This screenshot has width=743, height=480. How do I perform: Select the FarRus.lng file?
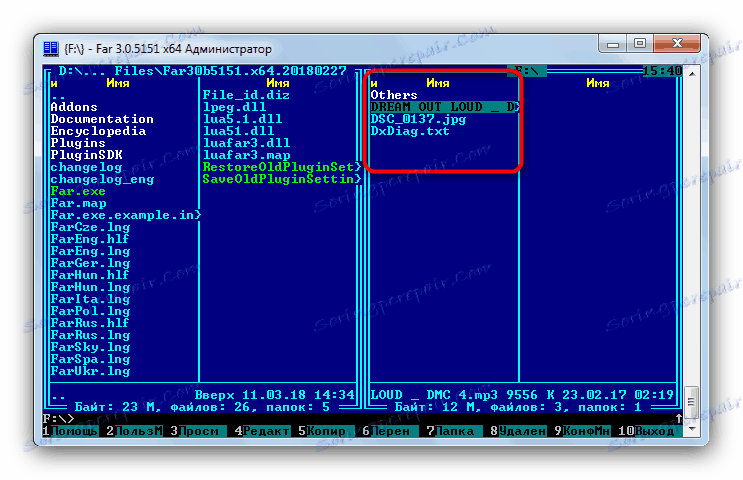90,335
